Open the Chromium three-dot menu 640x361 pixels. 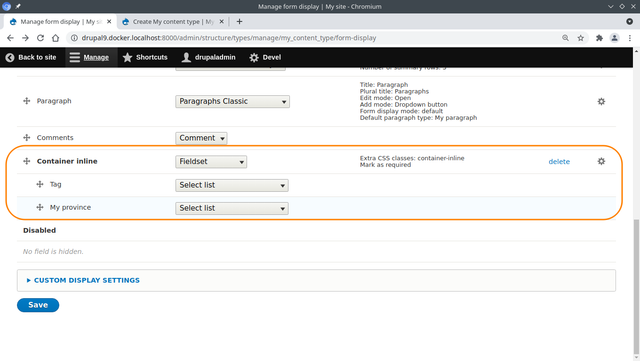coord(630,38)
